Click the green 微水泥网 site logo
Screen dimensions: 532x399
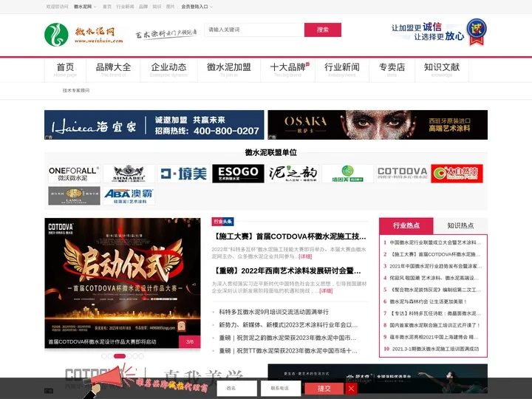click(84, 35)
